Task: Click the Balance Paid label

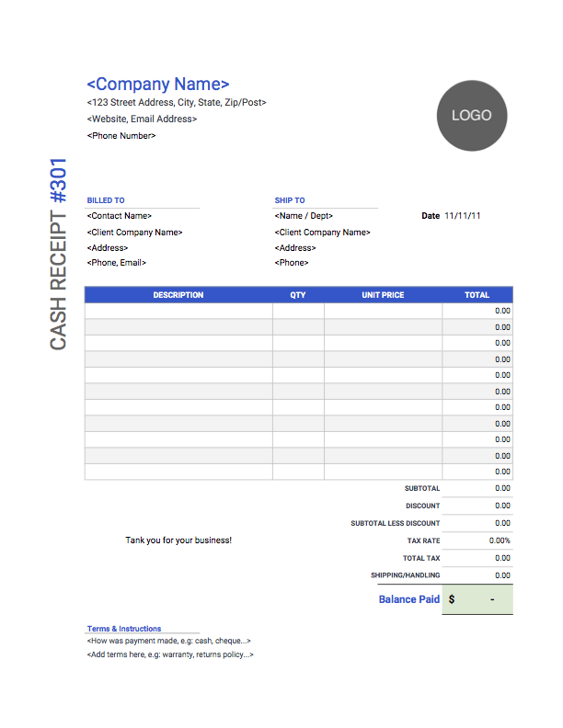Action: (409, 600)
